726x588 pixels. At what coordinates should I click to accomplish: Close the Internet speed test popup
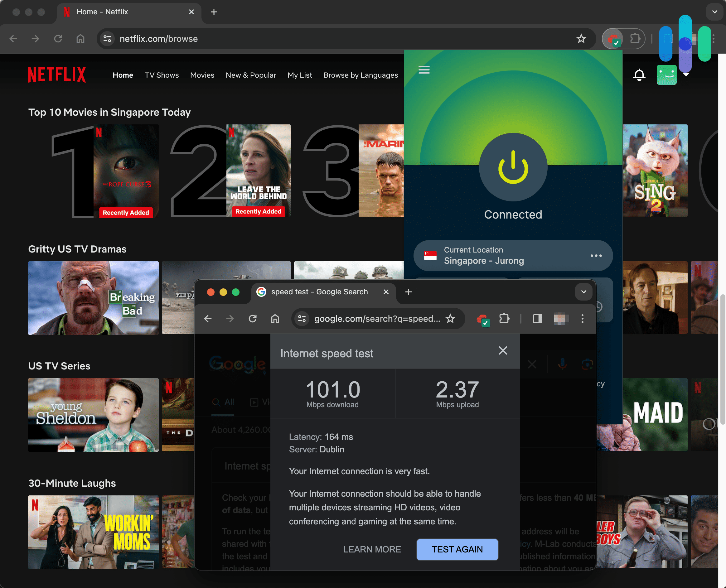pos(503,351)
